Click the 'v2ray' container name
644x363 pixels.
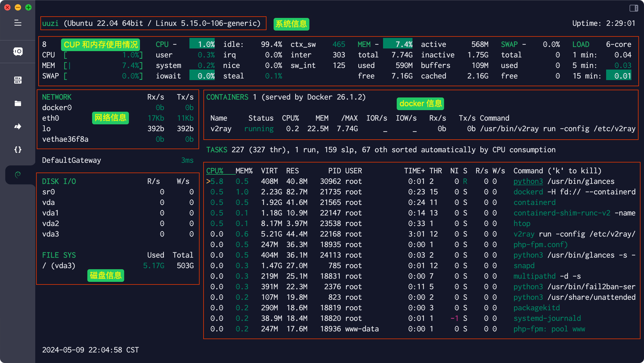(221, 129)
